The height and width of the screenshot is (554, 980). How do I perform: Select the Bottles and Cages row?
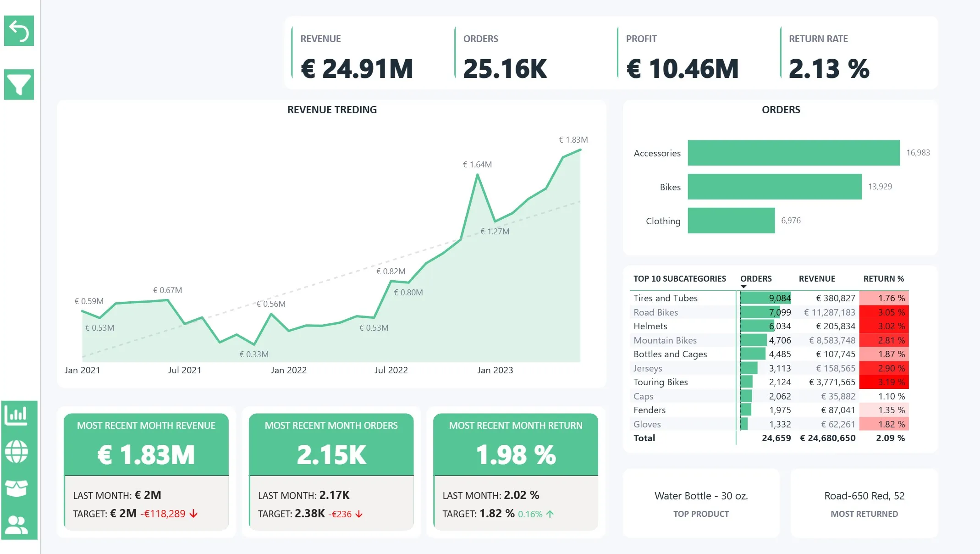[x=769, y=354]
